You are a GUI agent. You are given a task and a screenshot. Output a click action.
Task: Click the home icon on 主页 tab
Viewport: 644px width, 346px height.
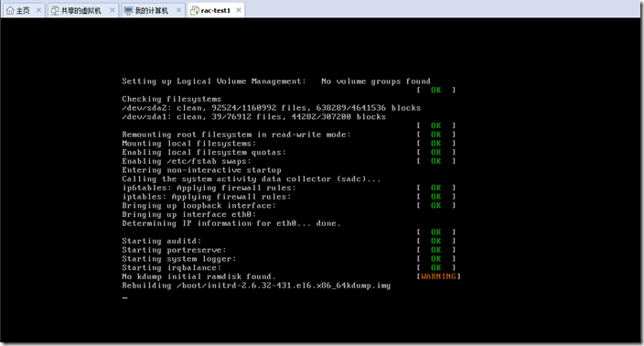[x=10, y=10]
